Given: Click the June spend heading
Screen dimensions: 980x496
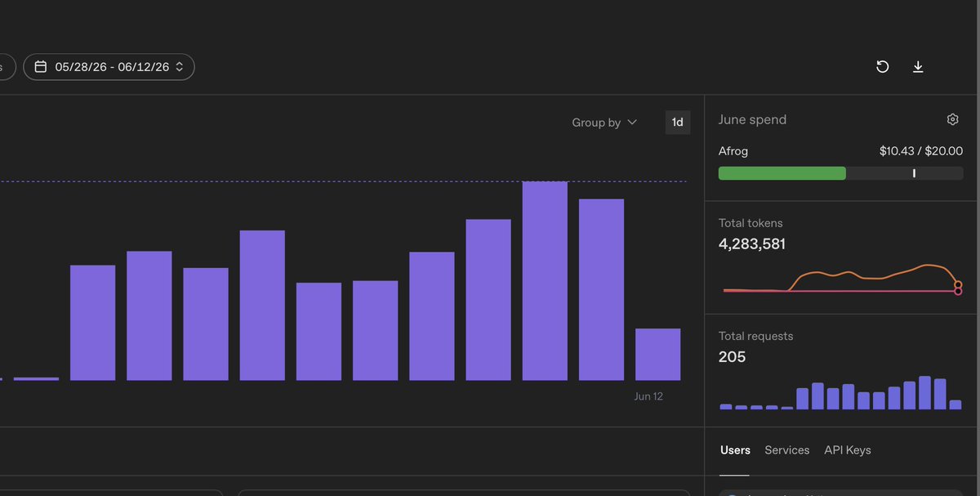Looking at the screenshot, I should 752,119.
